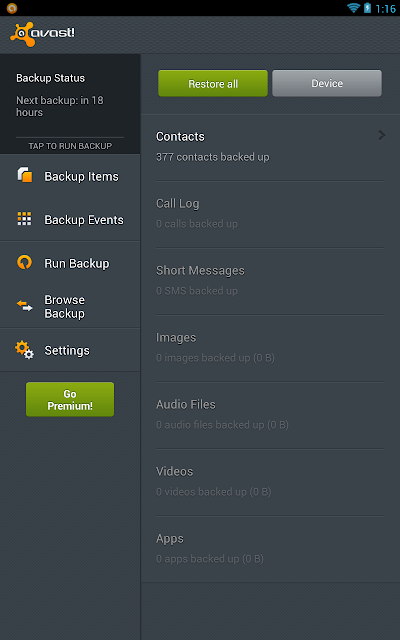The height and width of the screenshot is (640, 400).
Task: Tap the Wi-Fi status icon
Action: click(353, 8)
